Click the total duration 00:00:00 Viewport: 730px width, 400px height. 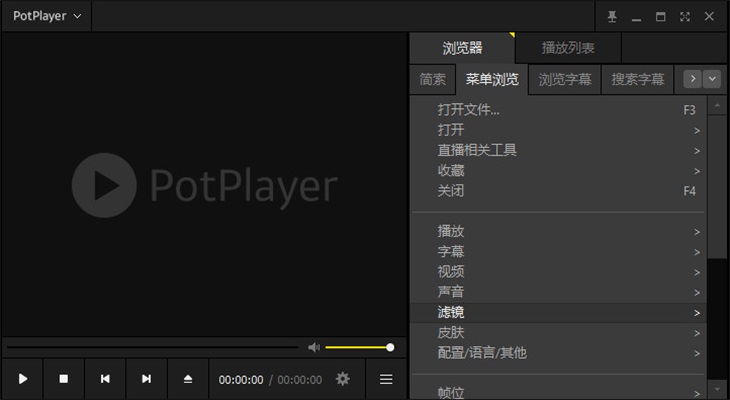coord(300,380)
